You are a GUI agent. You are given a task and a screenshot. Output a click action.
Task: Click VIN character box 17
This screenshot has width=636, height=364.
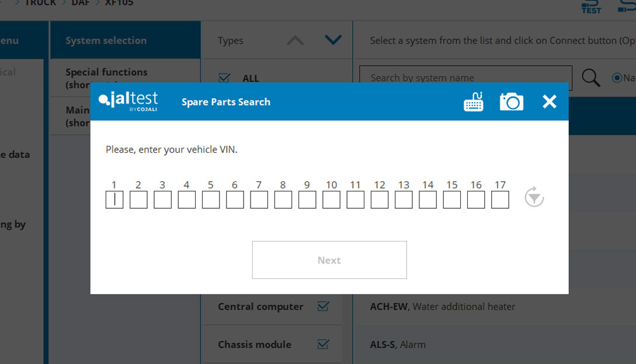pyautogui.click(x=500, y=200)
